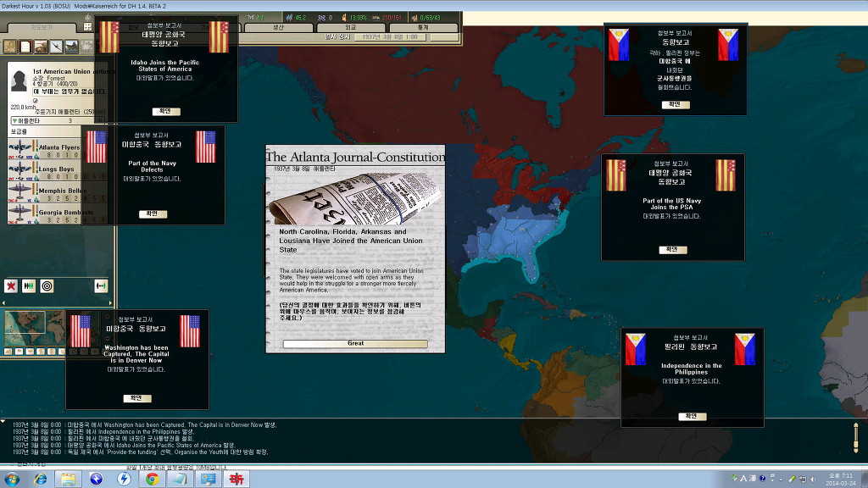The height and width of the screenshot is (488, 868).
Task: Open the 외교 diplomacy tab
Action: (350, 27)
